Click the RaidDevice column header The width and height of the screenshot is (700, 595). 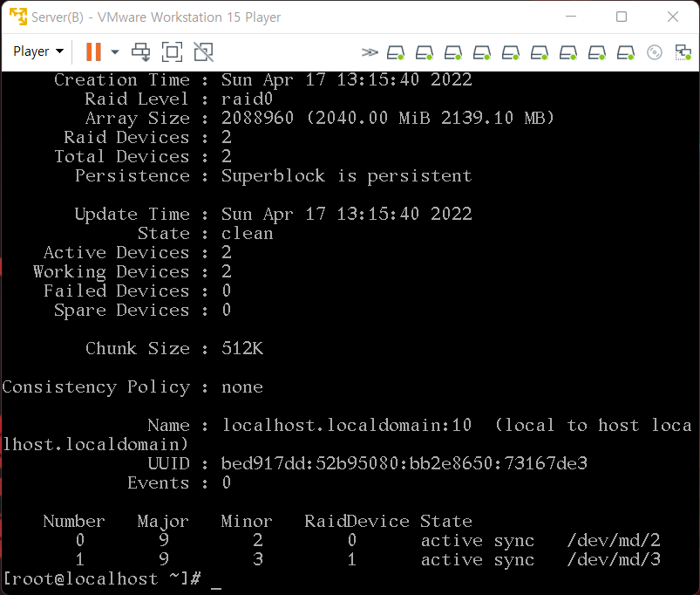[357, 522]
